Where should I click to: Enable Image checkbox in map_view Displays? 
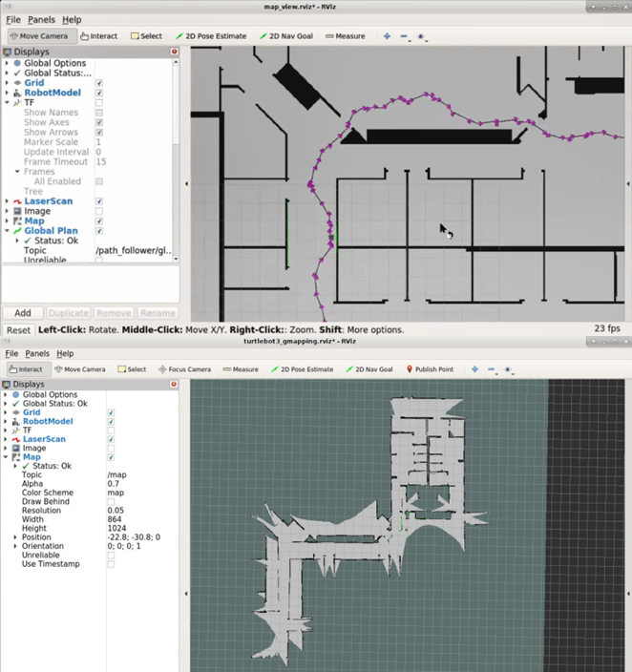coord(99,211)
